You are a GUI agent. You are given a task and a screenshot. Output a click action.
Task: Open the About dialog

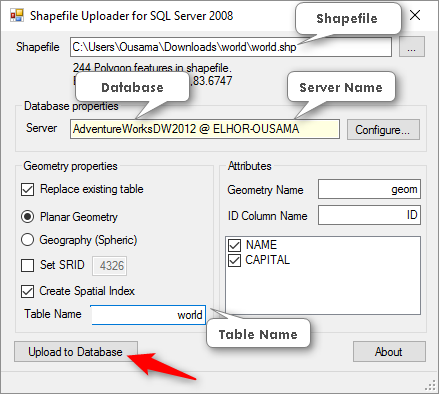pos(389,351)
